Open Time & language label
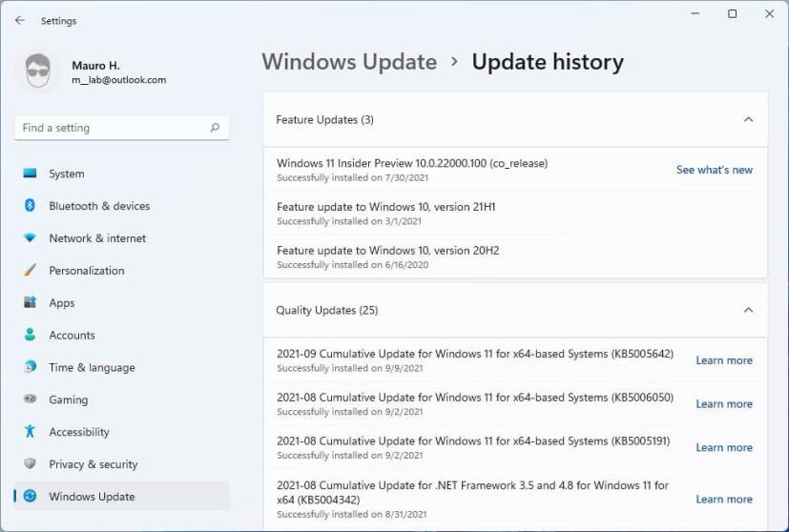Image resolution: width=789 pixels, height=532 pixels. 92,368
